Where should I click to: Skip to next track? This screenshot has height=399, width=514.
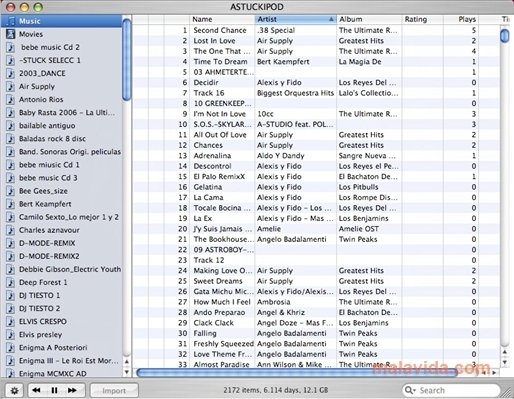[x=72, y=390]
